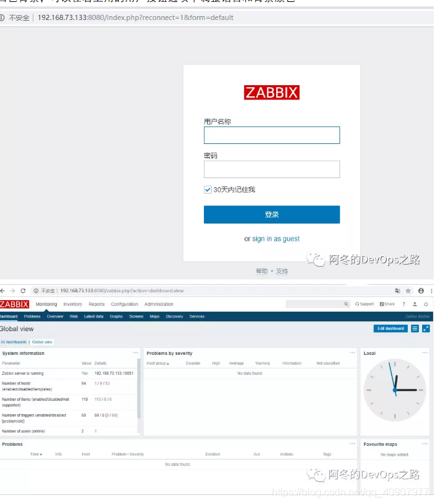Click the Global view breadcrumb link
The height and width of the screenshot is (504, 435).
tap(42, 342)
